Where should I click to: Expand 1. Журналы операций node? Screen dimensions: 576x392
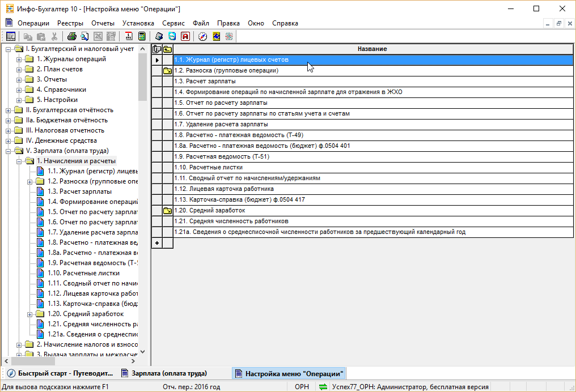click(19, 59)
